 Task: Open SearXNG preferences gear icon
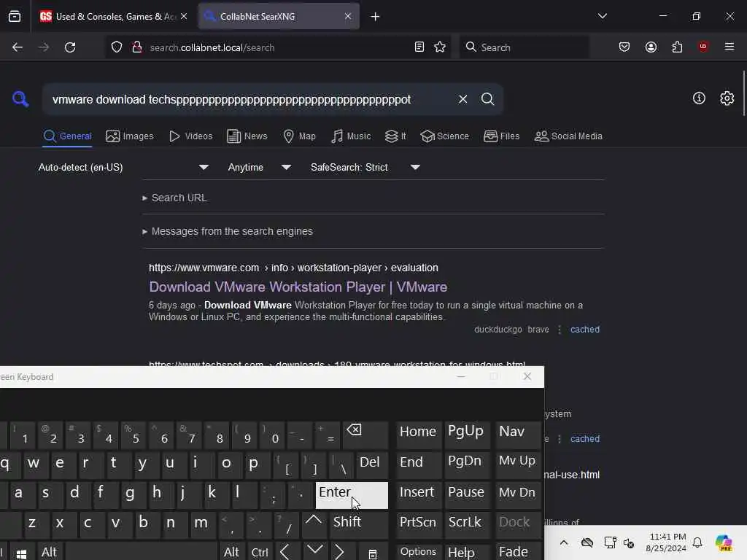(727, 98)
